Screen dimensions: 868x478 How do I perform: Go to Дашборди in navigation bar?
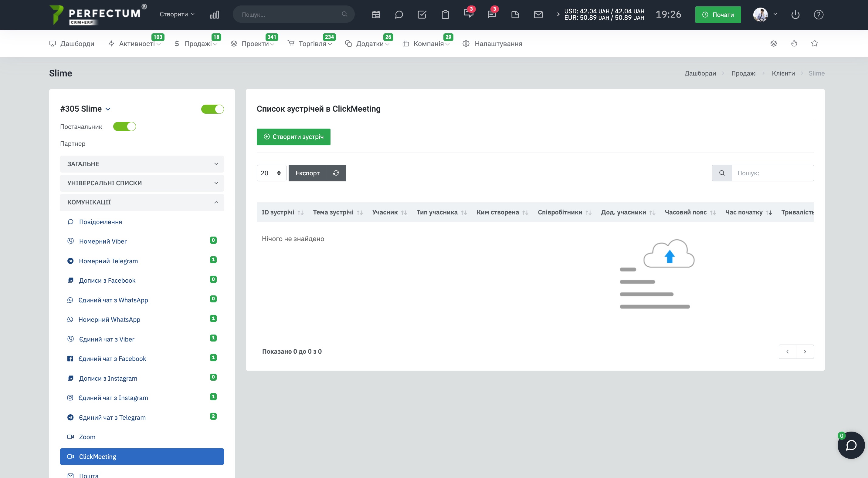72,44
